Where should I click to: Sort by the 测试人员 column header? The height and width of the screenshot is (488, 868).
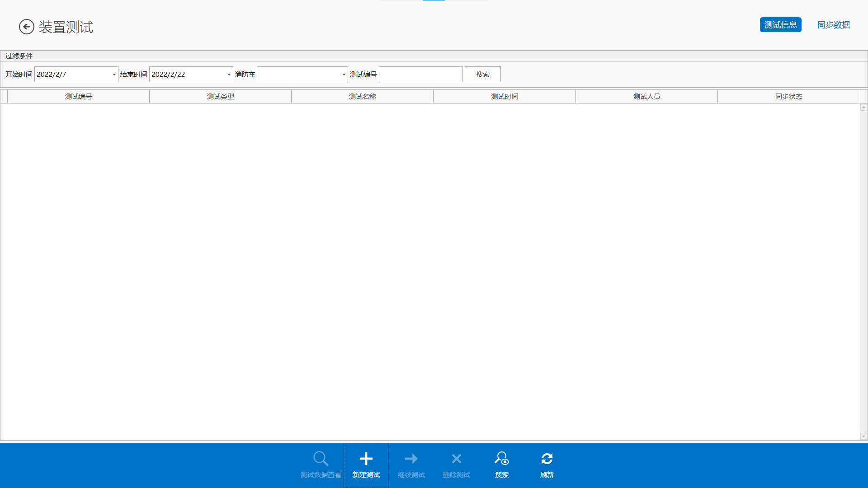pyautogui.click(x=647, y=97)
